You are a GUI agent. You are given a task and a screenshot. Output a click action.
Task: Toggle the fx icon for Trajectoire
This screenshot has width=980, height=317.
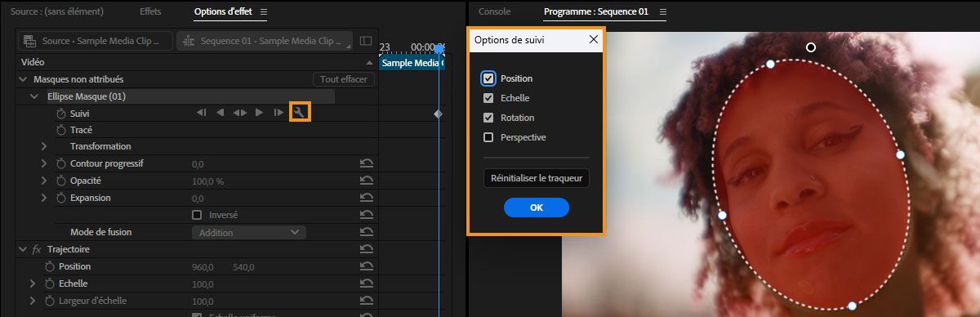36,249
